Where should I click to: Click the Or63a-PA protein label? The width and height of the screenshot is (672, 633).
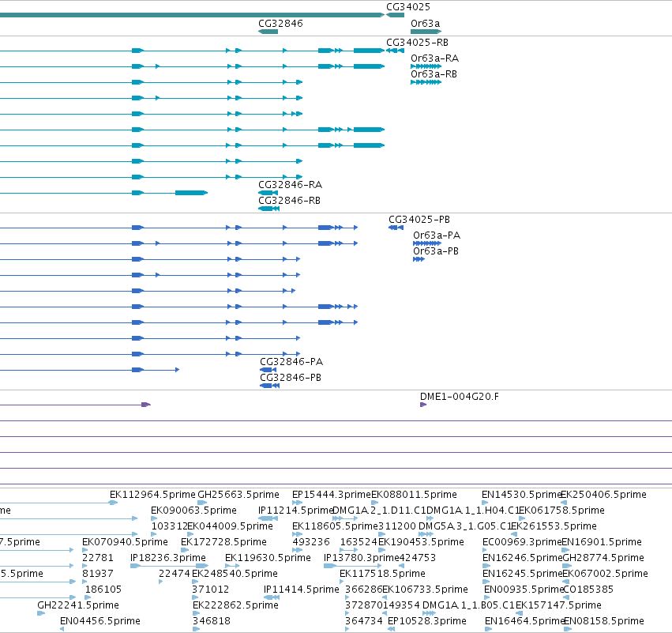coord(437,235)
